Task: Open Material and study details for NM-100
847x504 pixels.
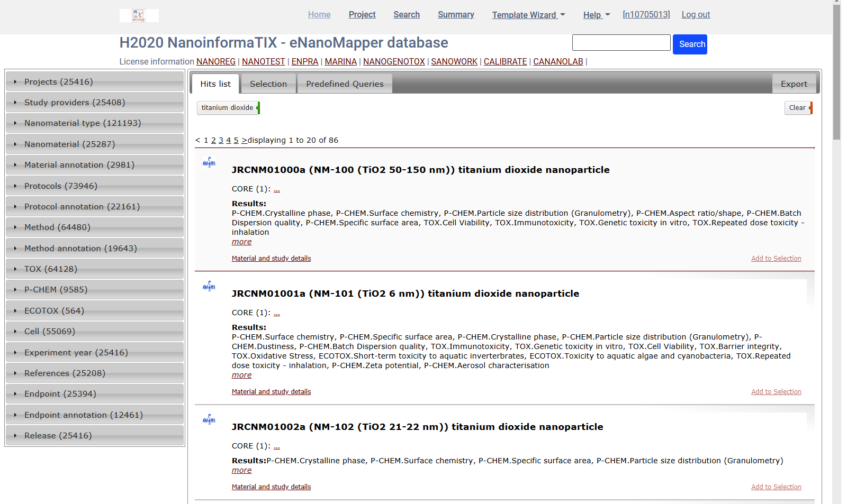Action: point(271,258)
